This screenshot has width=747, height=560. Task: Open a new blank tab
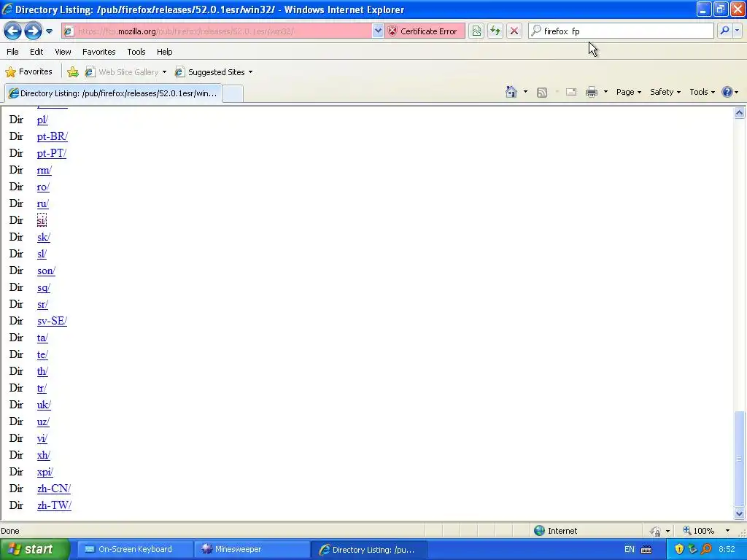pyautogui.click(x=233, y=93)
